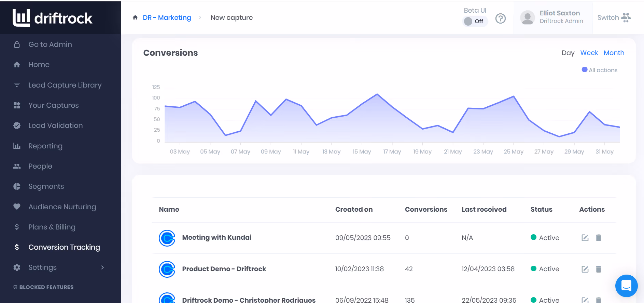Click the Conversions column header
644x303 pixels.
426,210
